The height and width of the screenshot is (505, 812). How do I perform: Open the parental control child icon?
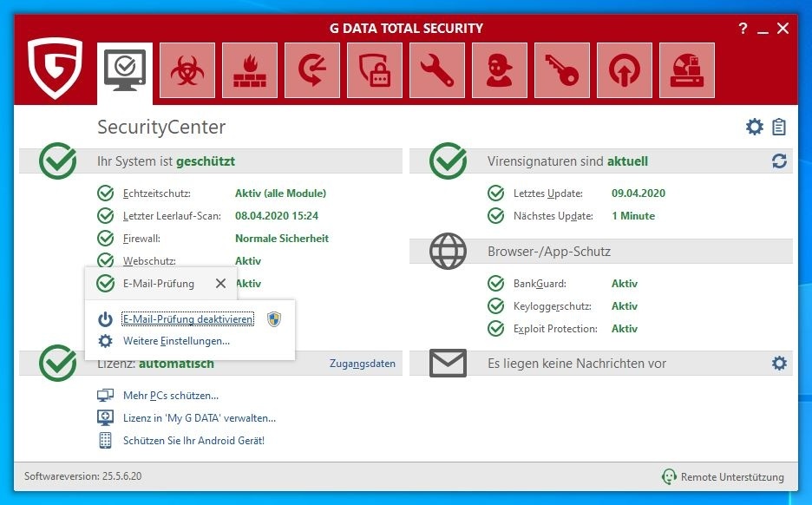(499, 70)
